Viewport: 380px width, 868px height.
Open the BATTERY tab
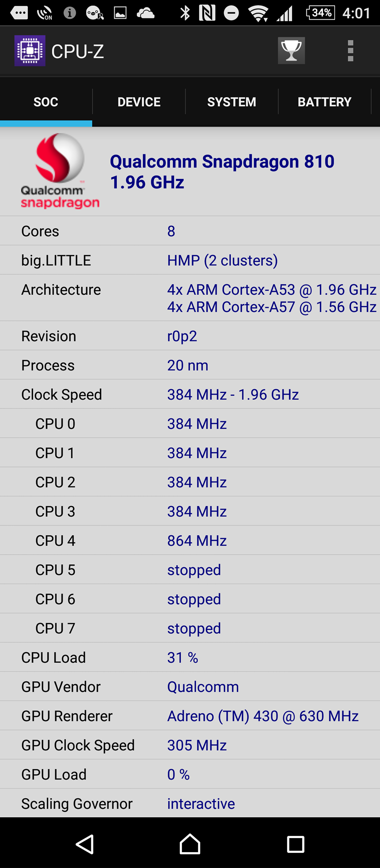pos(324,102)
